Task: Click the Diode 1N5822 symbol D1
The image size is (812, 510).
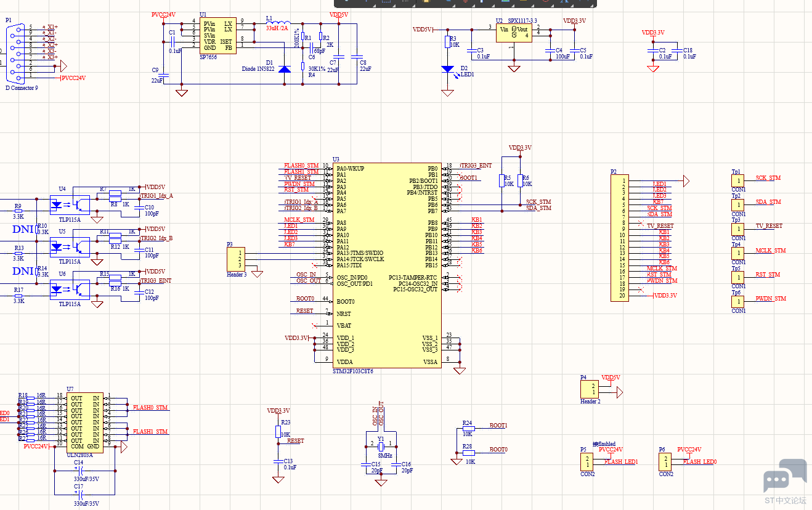Action: [x=284, y=70]
